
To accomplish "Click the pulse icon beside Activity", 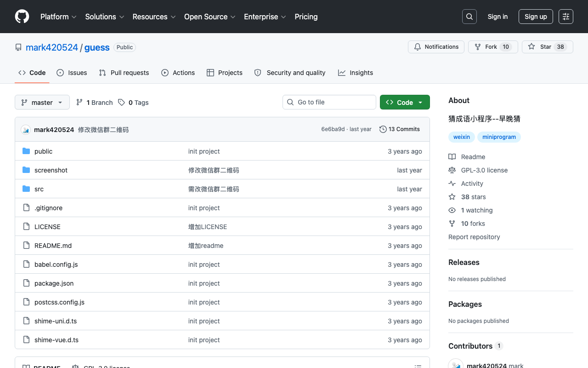I will pos(452,184).
